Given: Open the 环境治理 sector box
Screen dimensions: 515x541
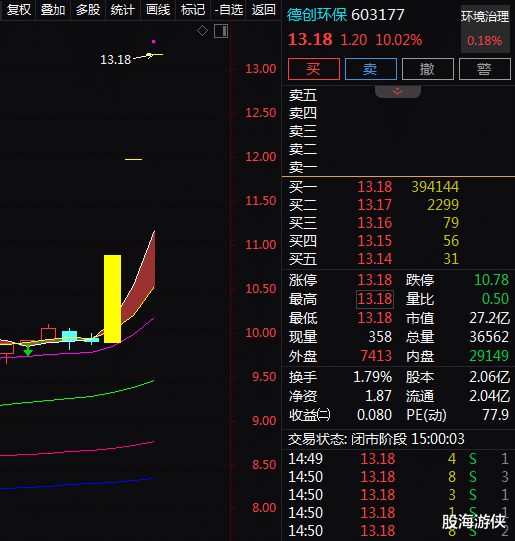Looking at the screenshot, I should [485, 29].
